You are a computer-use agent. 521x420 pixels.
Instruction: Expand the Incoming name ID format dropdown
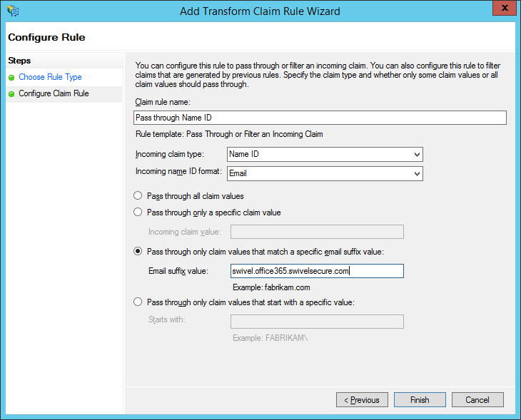click(325, 173)
